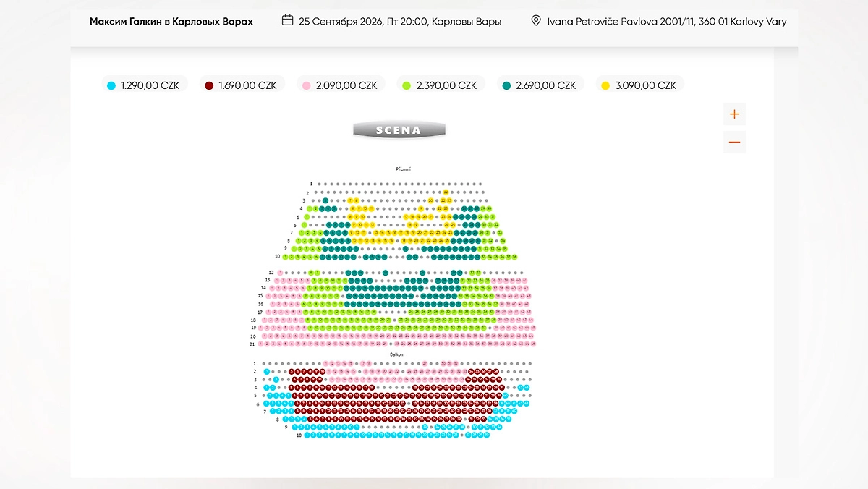Pick yellow seat 22 in Přízemí row 2
Image resolution: width=868 pixels, height=489 pixels.
coord(446,192)
